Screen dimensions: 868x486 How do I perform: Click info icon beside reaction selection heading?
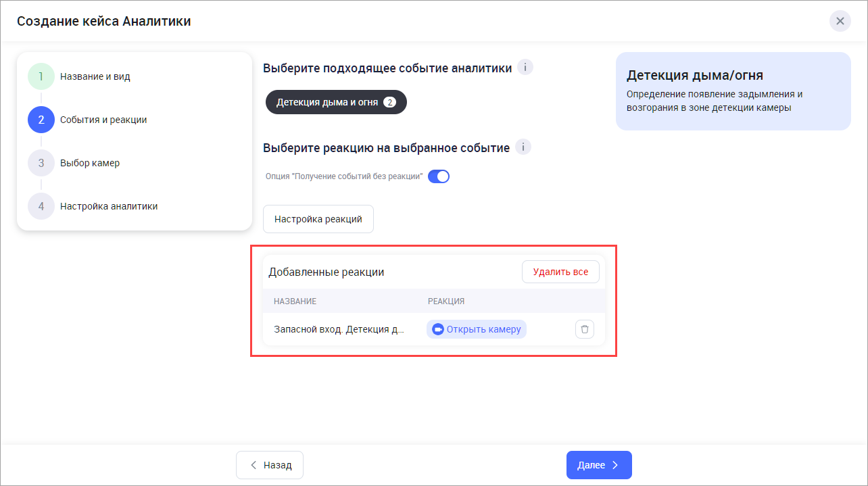(523, 147)
